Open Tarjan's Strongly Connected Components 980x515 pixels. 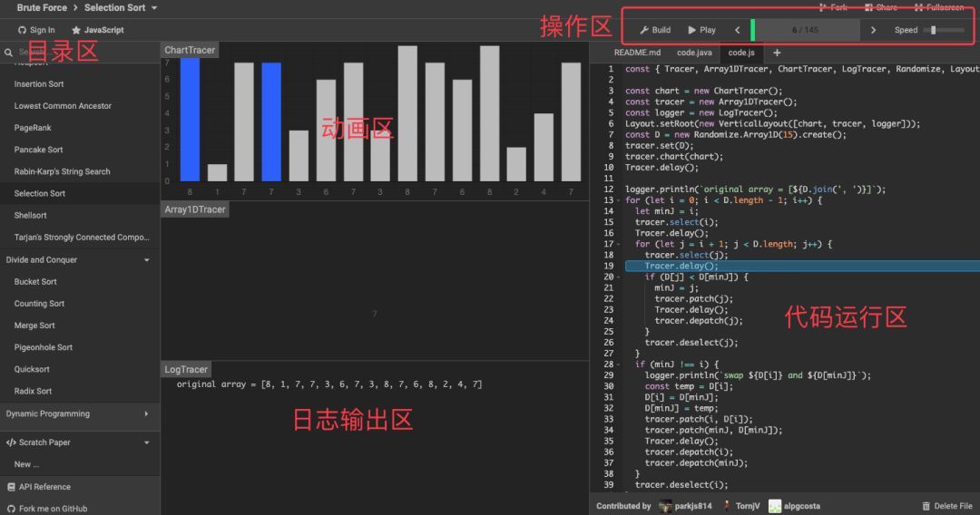tap(80, 237)
